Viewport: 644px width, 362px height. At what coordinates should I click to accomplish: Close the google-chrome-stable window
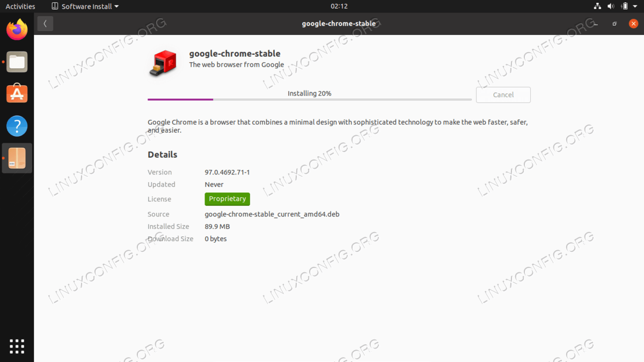(x=633, y=24)
